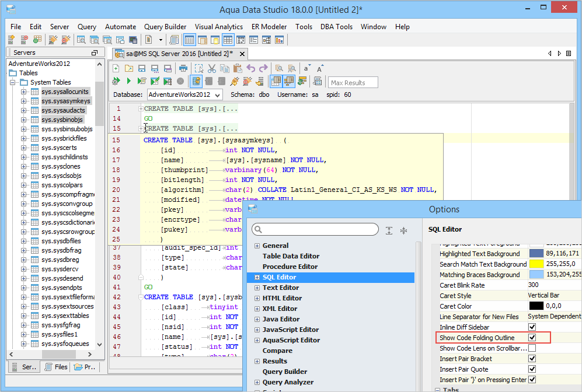The width and height of the screenshot is (582, 392).
Task: Expand sys.sysallocunits table node
Action: 24,92
